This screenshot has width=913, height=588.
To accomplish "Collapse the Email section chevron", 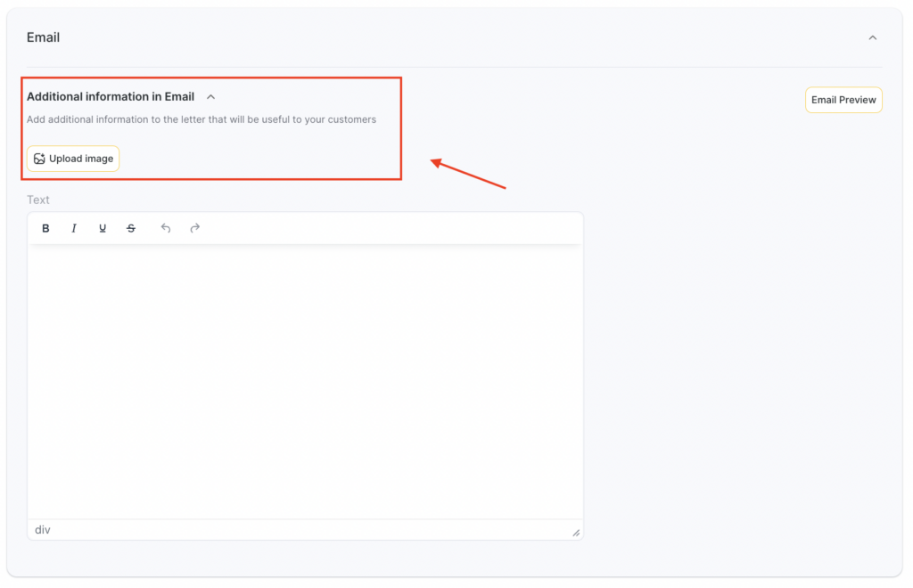I will 872,37.
